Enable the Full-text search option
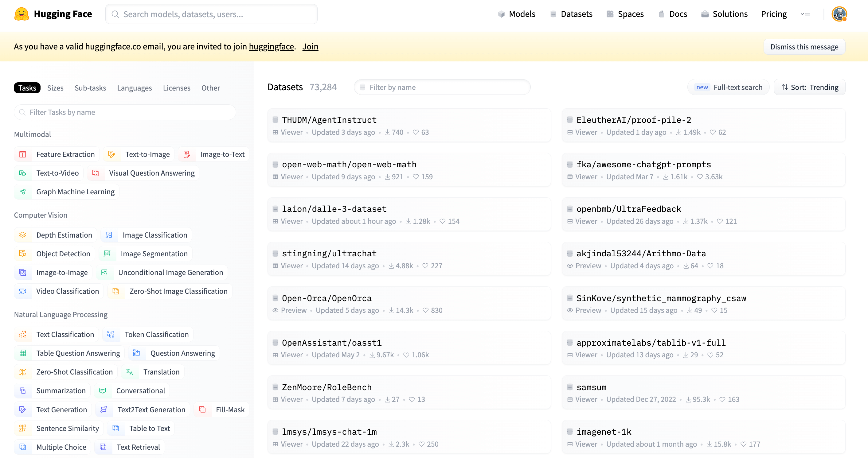 pos(729,87)
